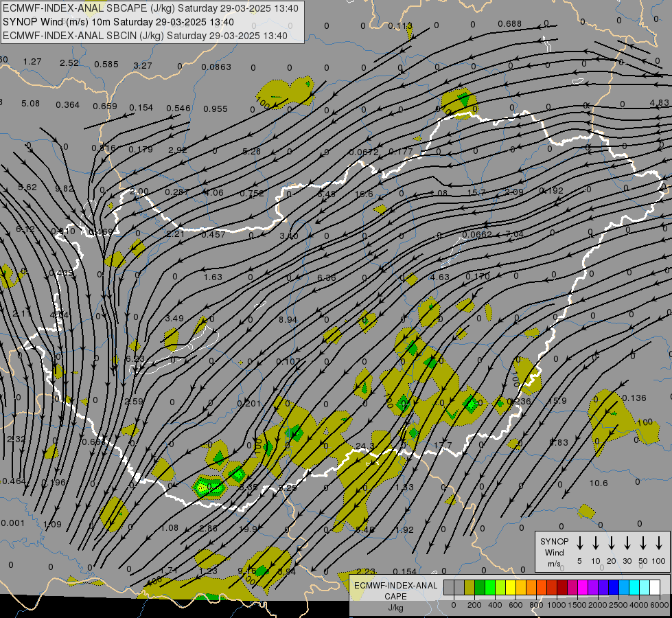Screen dimensions: 672x618
Task: Click the 800 tick on CAPE scale
Action: [536, 605]
